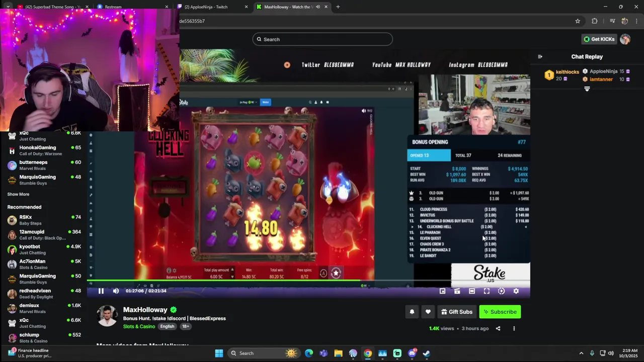Image resolution: width=644 pixels, height=362 pixels.
Task: Open schlump recommended channel
Action: (44, 337)
